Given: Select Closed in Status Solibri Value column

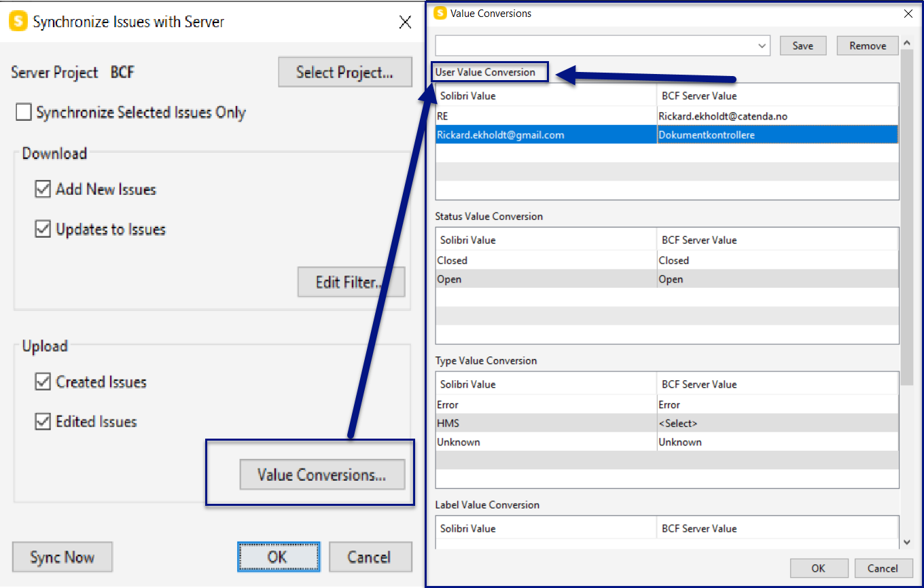Looking at the screenshot, I should 546,260.
